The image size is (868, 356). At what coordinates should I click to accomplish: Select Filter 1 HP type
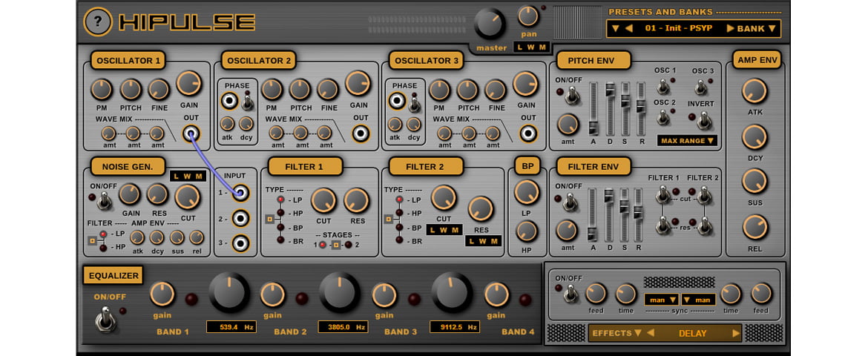pyautogui.click(x=281, y=213)
